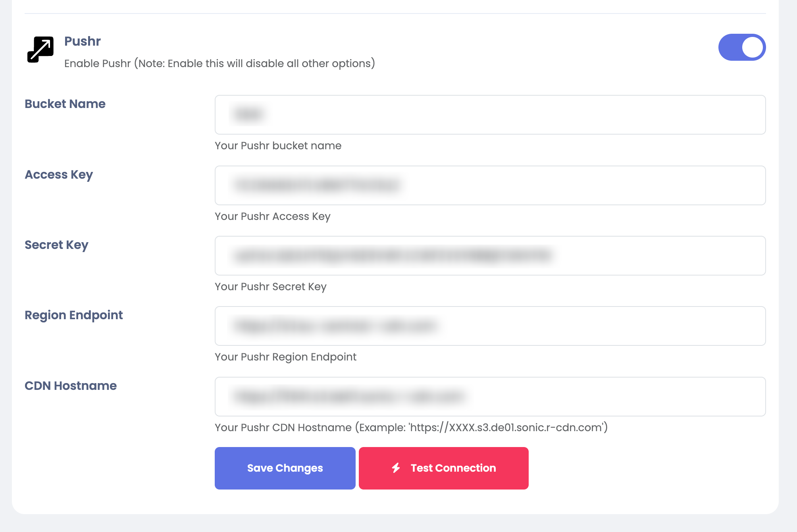Image resolution: width=797 pixels, height=532 pixels.
Task: Click the Pushr heading title
Action: [x=83, y=41]
